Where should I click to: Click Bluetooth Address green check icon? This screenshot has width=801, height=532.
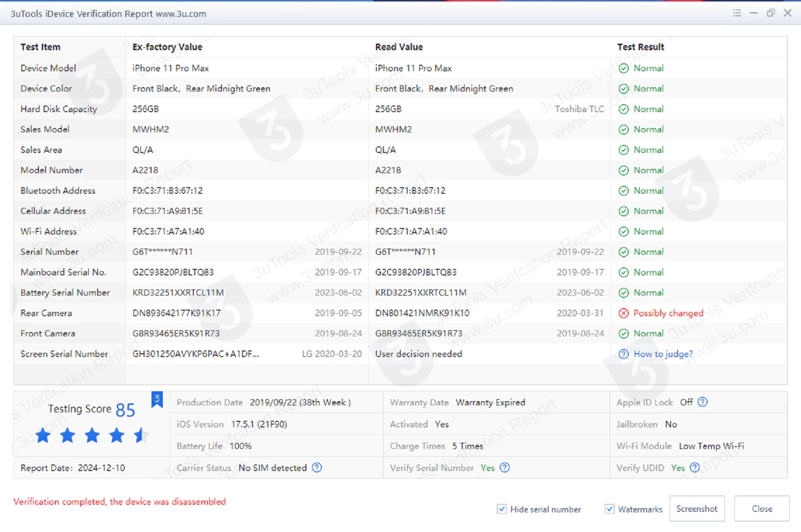pos(624,191)
